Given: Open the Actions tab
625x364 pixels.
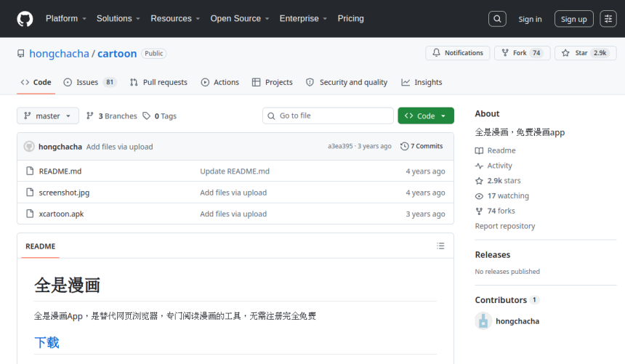Looking at the screenshot, I should pyautogui.click(x=220, y=82).
